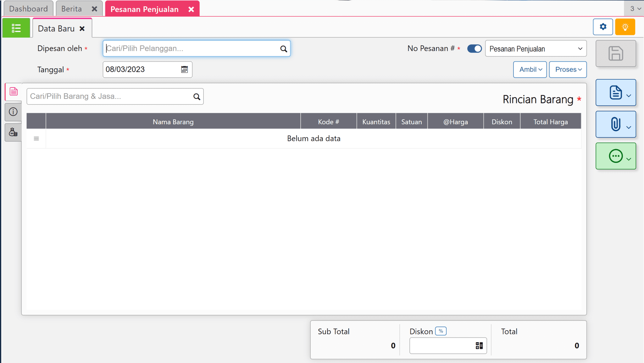Open the money bag sidebar tab icon
Image resolution: width=644 pixels, height=363 pixels.
(13, 132)
